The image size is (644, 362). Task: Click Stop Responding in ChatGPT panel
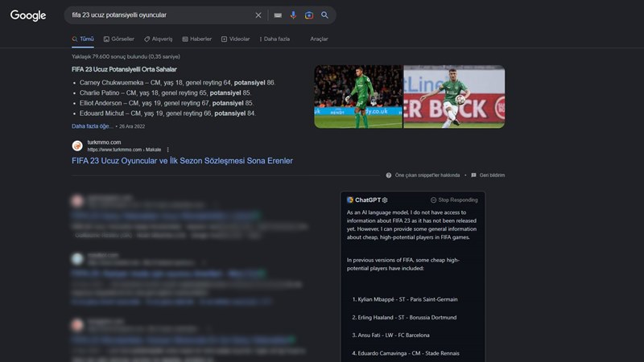click(454, 200)
